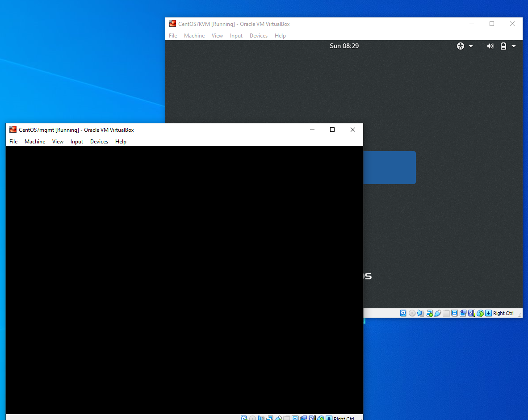This screenshot has width=528, height=420.
Task: Click the recording indicator in CentOS7mgmt status bar
Action: [304, 418]
